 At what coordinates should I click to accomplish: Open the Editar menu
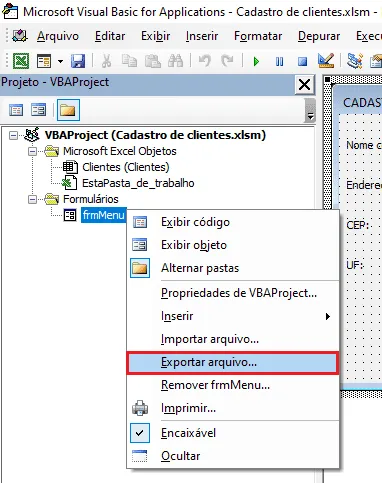tap(110, 36)
